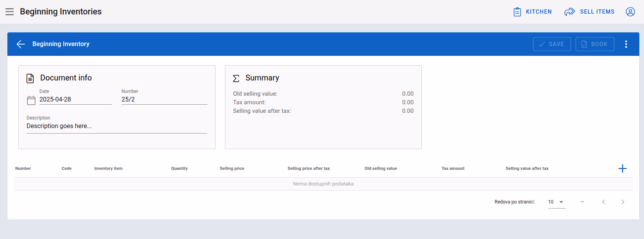Image resolution: width=644 pixels, height=239 pixels.
Task: Click the 'Nema dostupnih podataka' empty row
Action: [x=323, y=184]
